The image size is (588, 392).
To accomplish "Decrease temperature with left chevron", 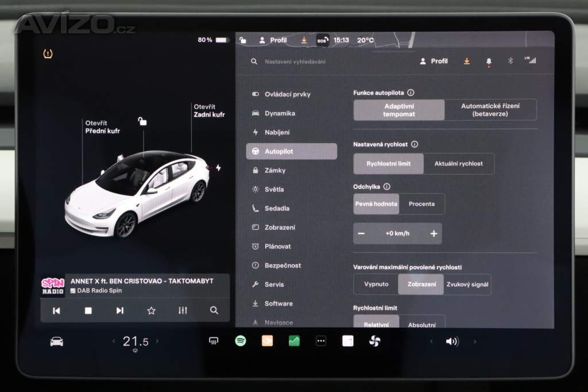I will coord(114,341).
